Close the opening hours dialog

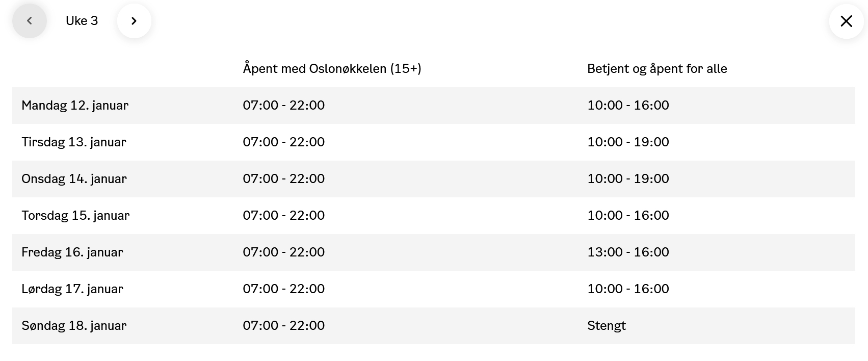pyautogui.click(x=846, y=21)
